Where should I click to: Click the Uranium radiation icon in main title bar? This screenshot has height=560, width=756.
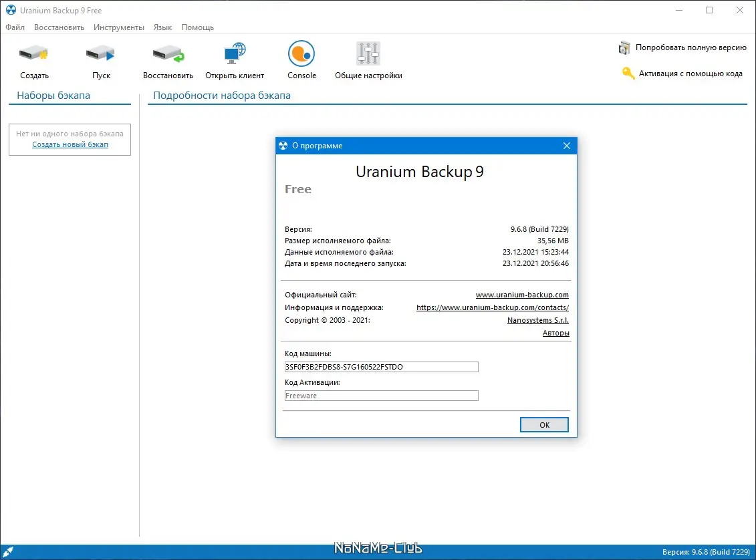[11, 10]
